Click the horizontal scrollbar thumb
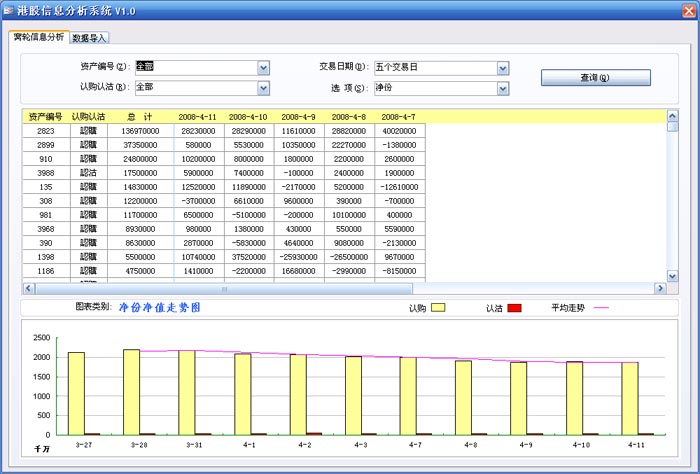The image size is (700, 474). coord(224,289)
